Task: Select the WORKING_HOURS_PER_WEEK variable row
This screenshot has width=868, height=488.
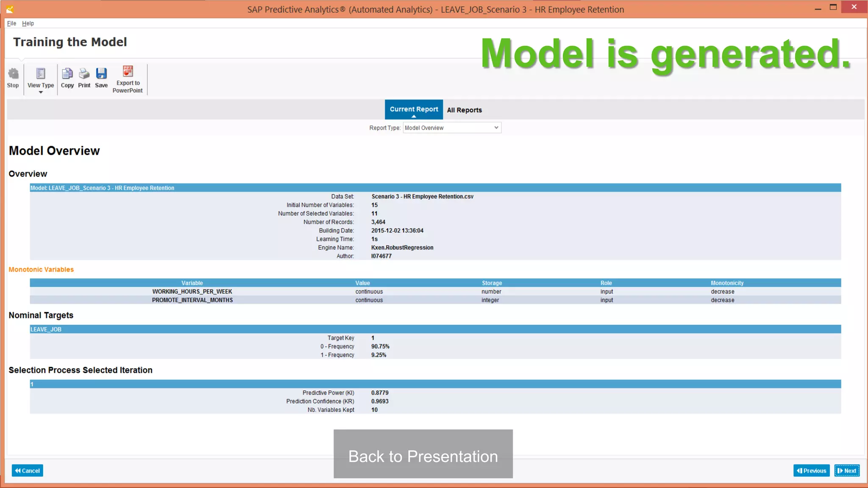Action: pos(435,291)
